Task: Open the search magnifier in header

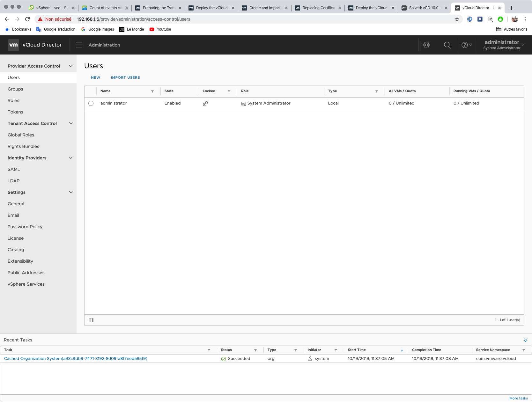Action: [x=447, y=45]
